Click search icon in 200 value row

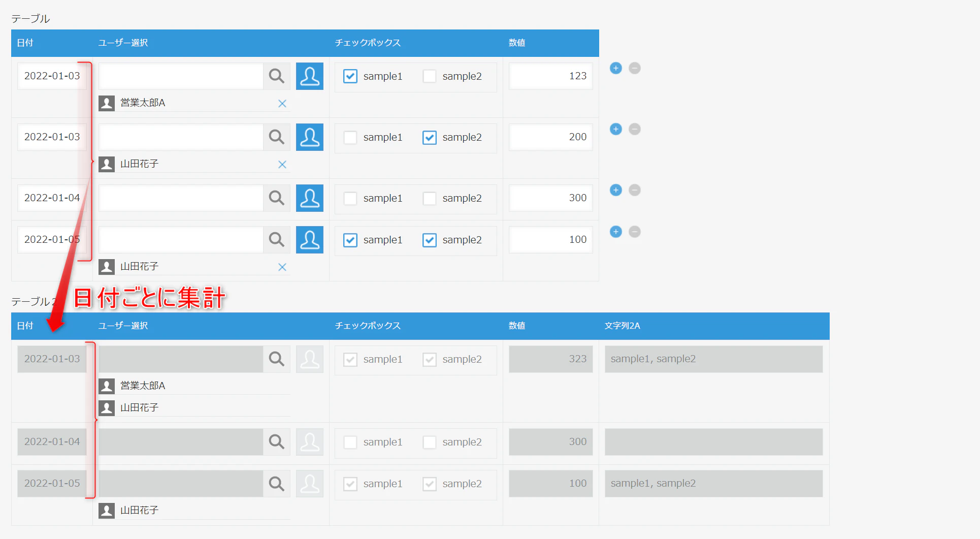click(x=277, y=137)
